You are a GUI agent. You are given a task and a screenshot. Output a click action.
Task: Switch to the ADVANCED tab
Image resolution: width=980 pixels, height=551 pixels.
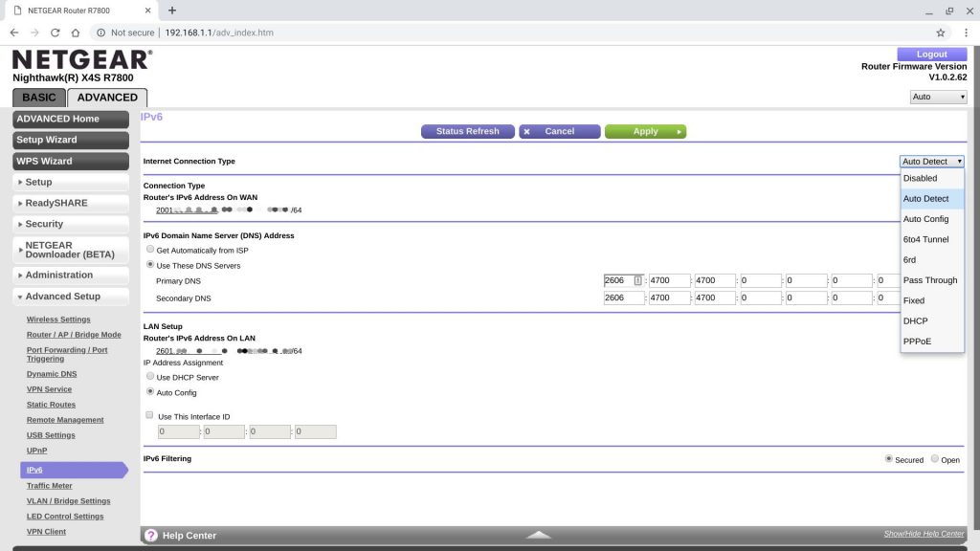click(107, 98)
